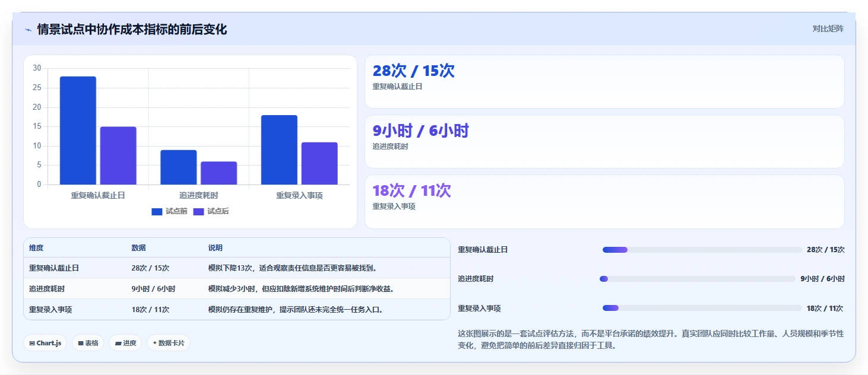Click the card title 情景试点中协作成本指标的前后变化
The width and height of the screenshot is (868, 375).
[x=132, y=29]
